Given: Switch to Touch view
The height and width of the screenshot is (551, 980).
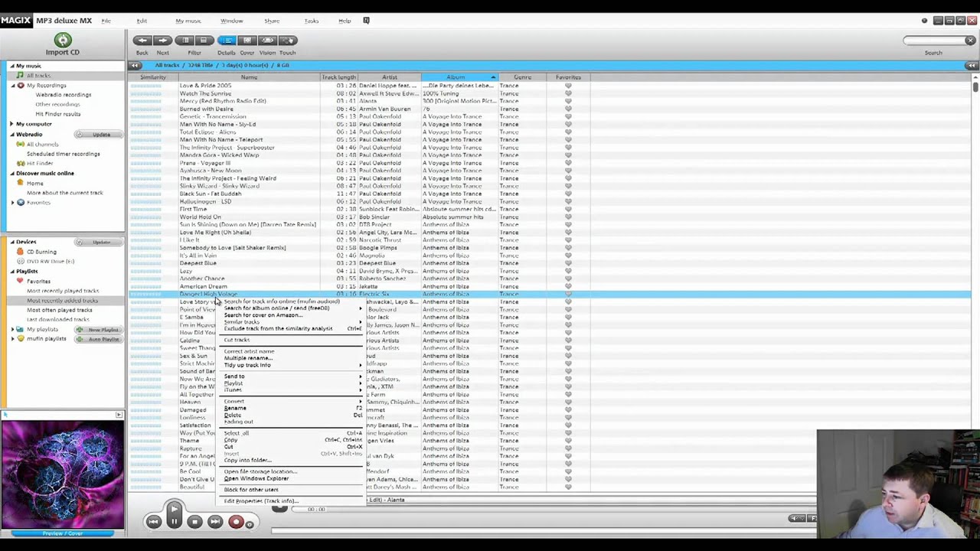Looking at the screenshot, I should 287,41.
